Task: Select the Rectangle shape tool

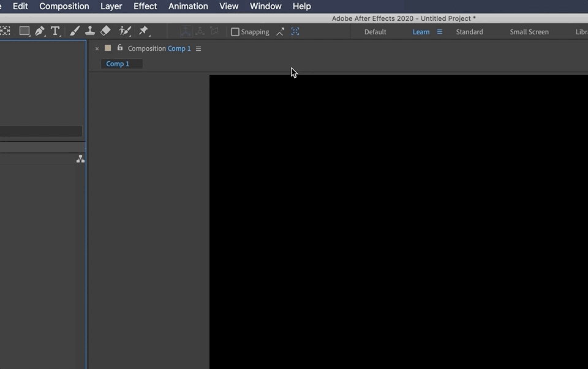Action: click(24, 31)
